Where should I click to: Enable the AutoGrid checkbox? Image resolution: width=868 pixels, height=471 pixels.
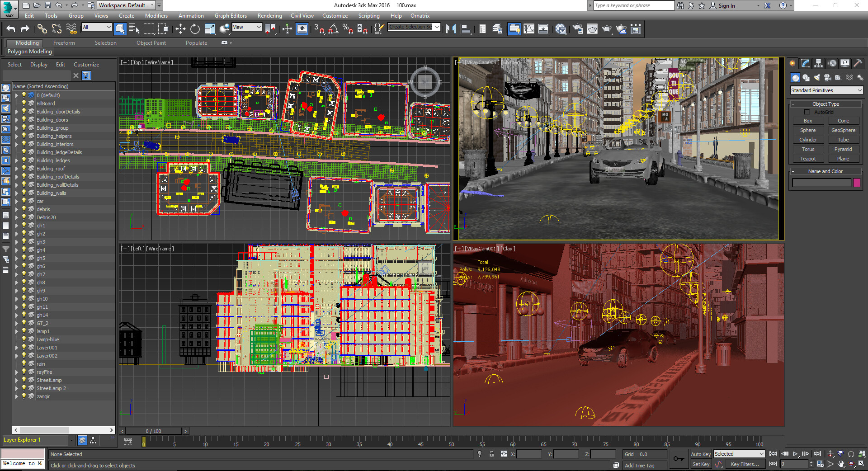click(807, 112)
